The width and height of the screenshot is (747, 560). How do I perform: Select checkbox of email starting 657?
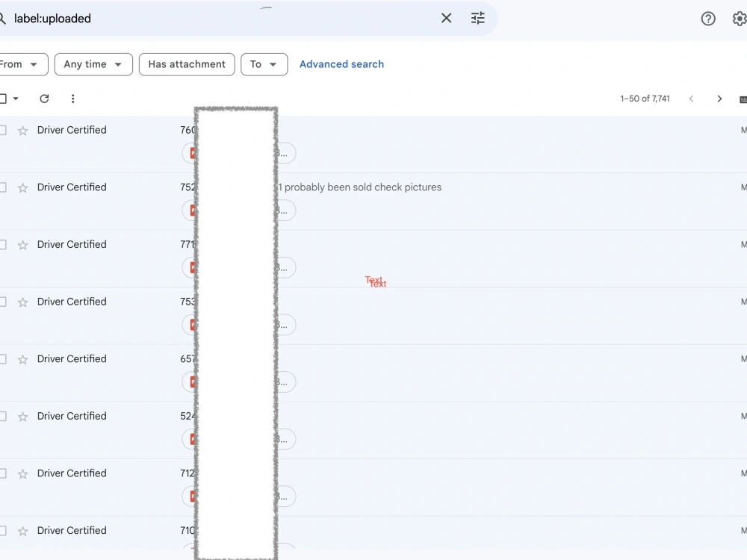(3, 358)
